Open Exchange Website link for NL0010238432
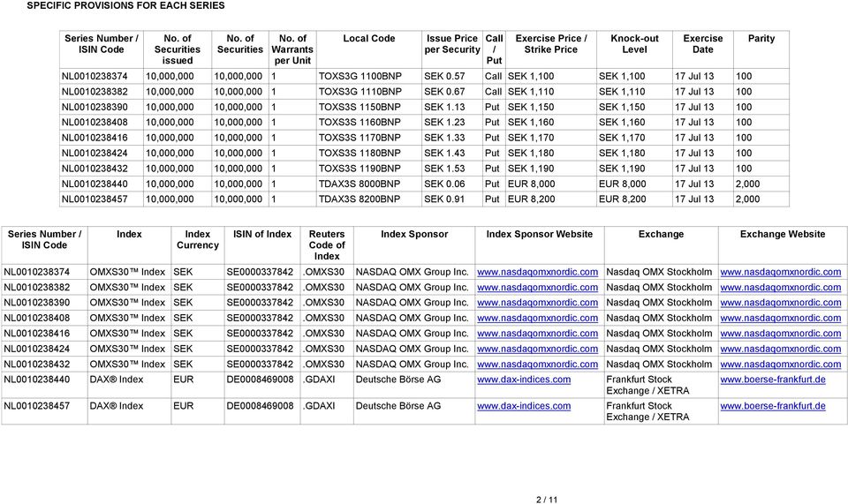 click(x=780, y=364)
